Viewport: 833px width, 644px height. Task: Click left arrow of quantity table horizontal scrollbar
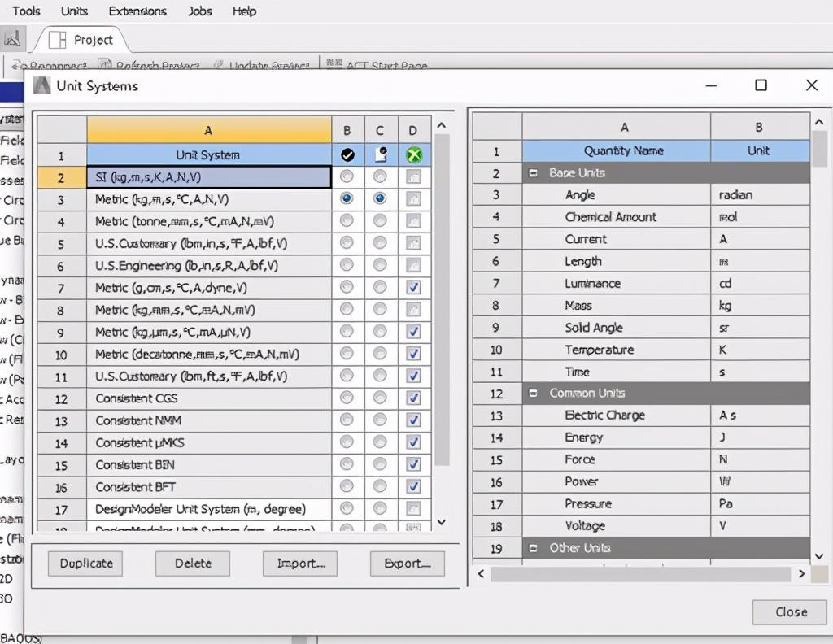pyautogui.click(x=481, y=574)
